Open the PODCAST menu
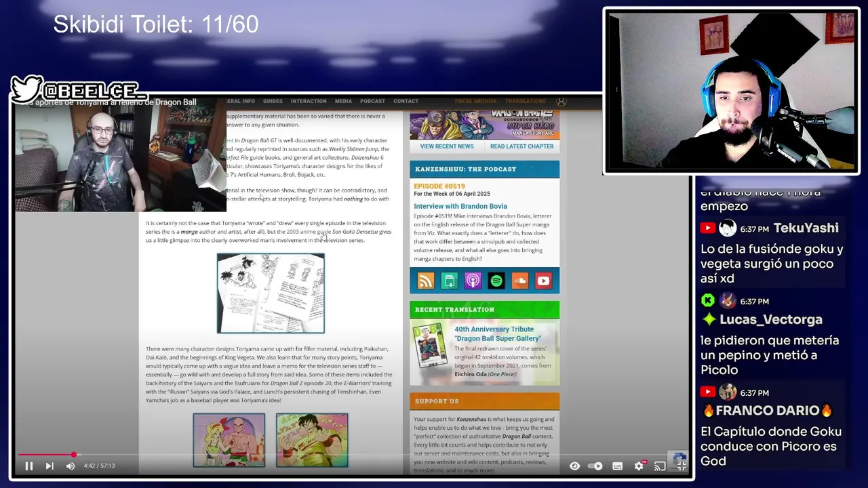The height and width of the screenshot is (488, 868). [372, 101]
